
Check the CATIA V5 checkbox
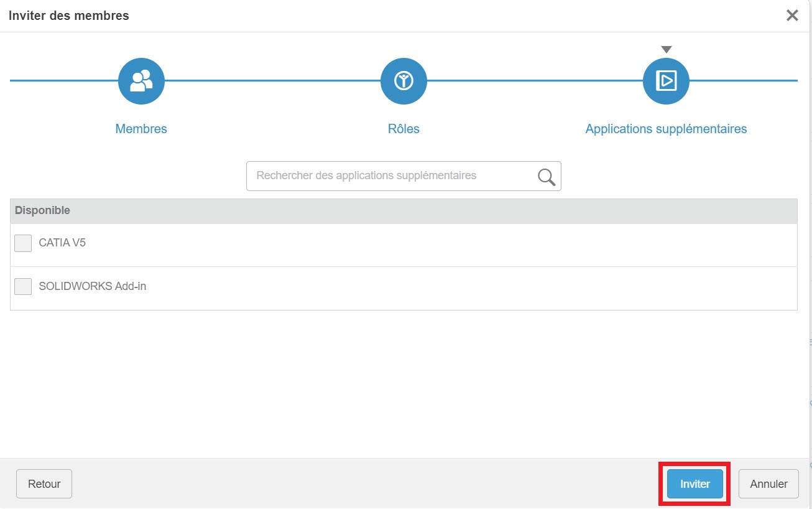(23, 243)
